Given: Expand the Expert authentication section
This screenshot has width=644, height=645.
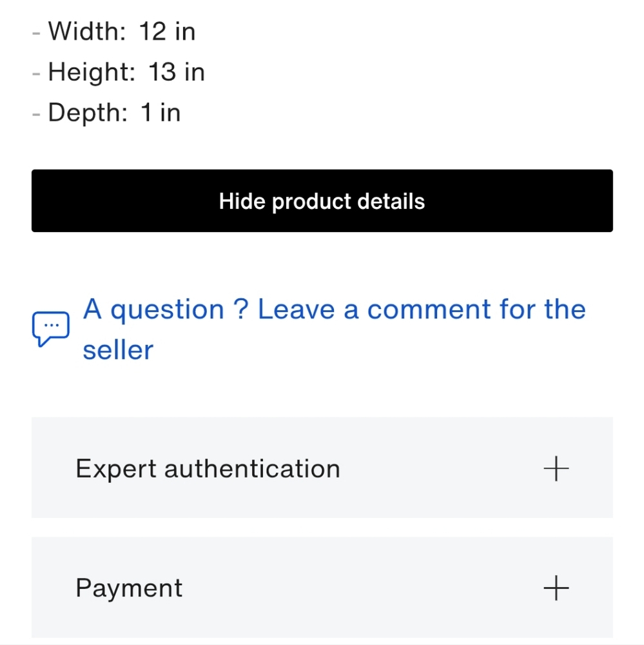Looking at the screenshot, I should point(322,468).
